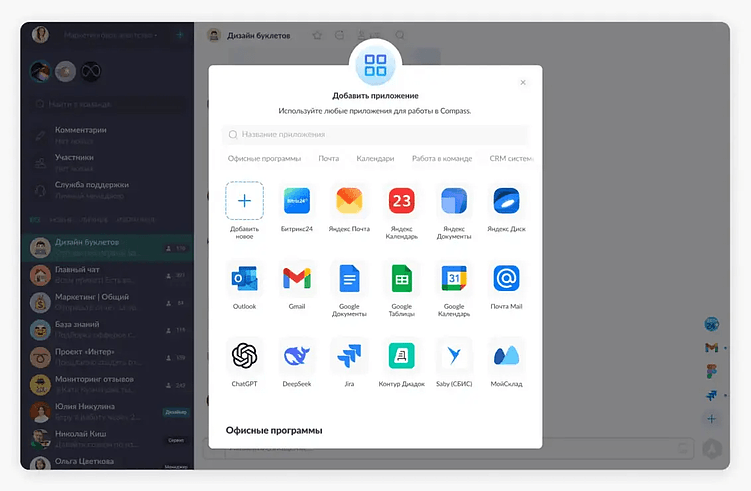The image size is (751, 491).
Task: Open the Маркетинг | Общий chat
Action: [108, 302]
